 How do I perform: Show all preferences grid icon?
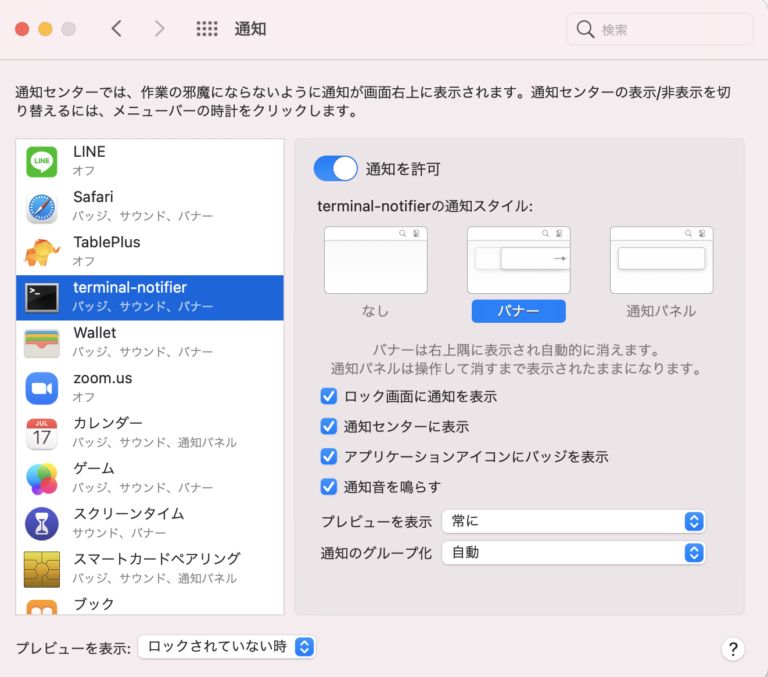(207, 29)
